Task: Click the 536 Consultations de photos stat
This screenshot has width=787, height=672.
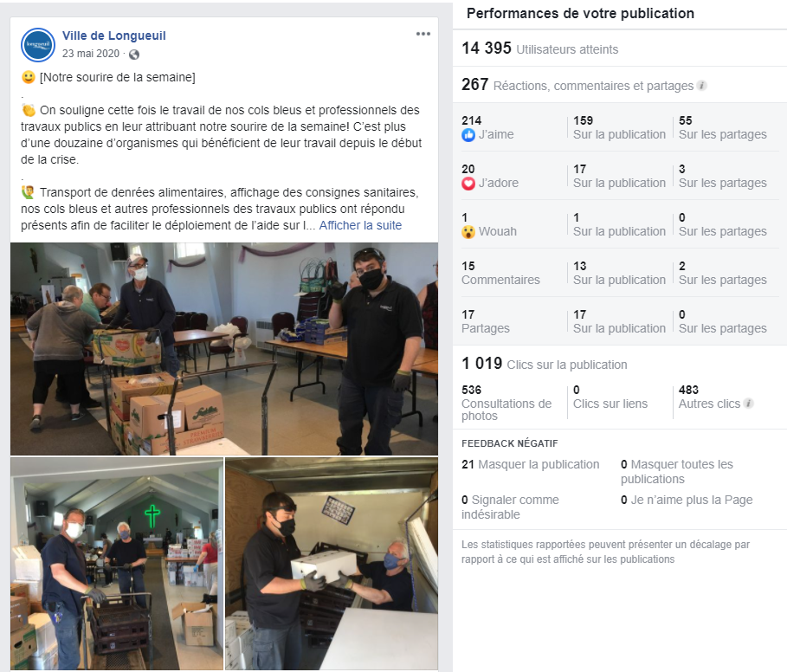Action: (x=507, y=403)
